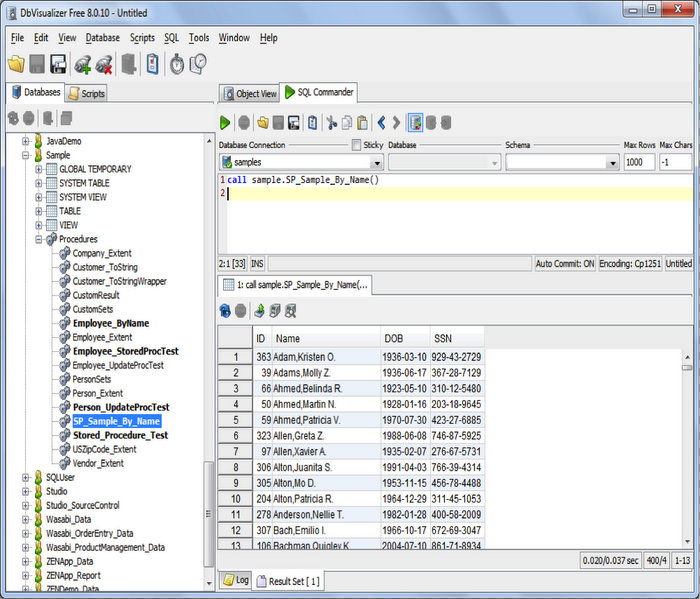Click the Save As icon in SQL Commander toolbar
Screen dimensions: 700x599
pyautogui.click(x=293, y=123)
